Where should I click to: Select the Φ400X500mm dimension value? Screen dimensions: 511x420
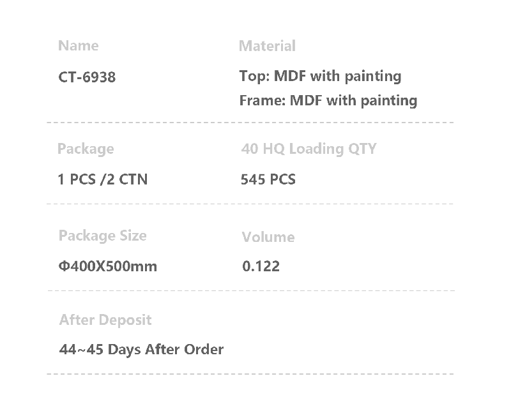tap(107, 266)
